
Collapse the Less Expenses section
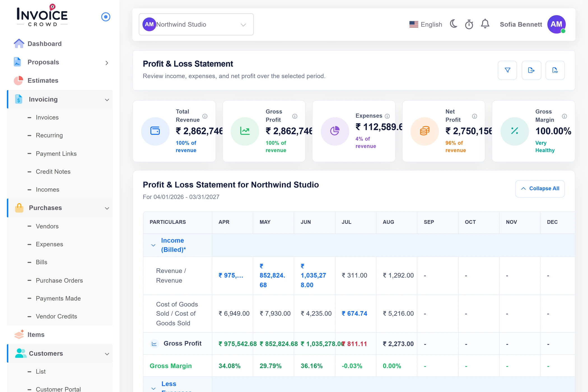153,388
